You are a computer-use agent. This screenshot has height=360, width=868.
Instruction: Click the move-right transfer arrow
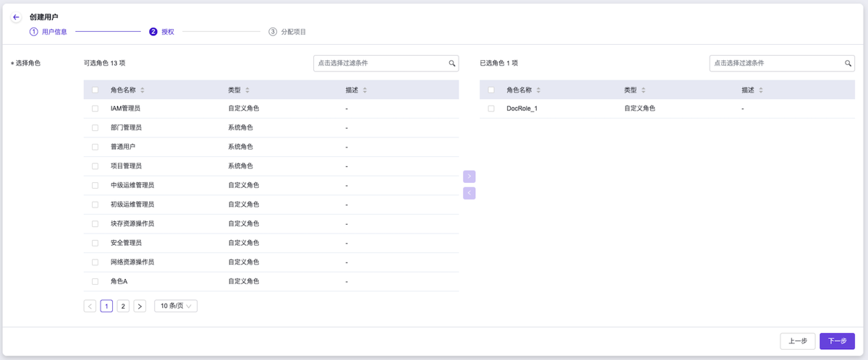[x=469, y=176]
